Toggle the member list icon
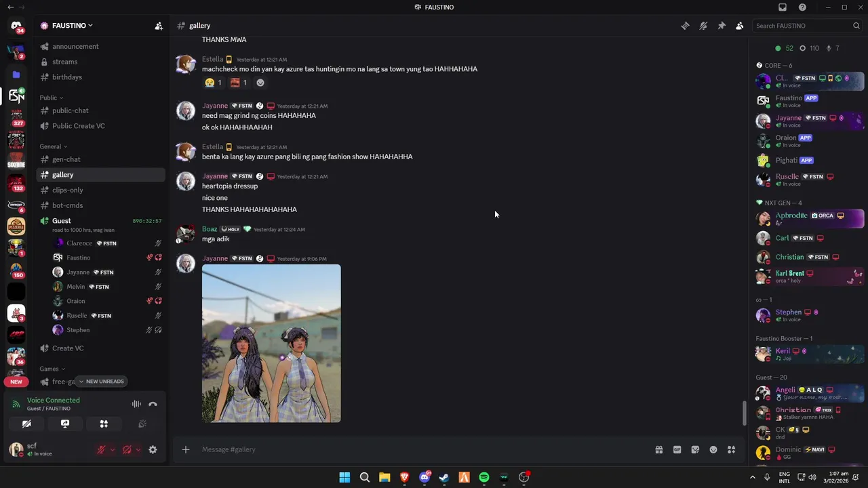This screenshot has width=868, height=488. click(x=739, y=26)
